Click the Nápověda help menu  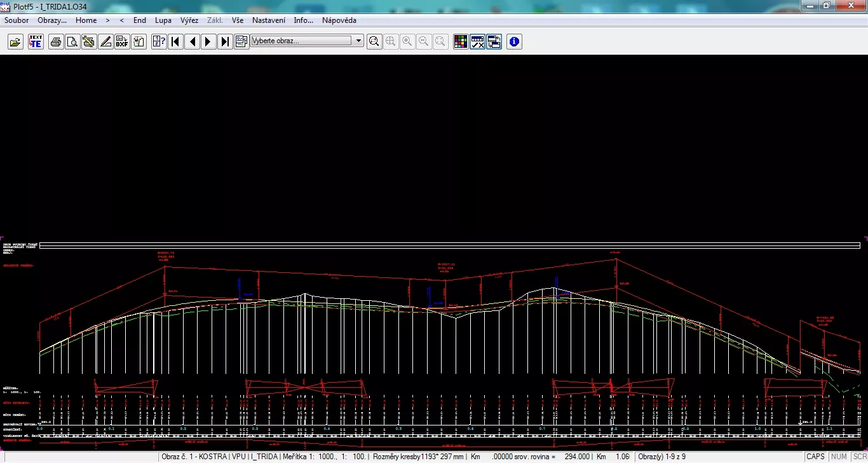pos(339,20)
